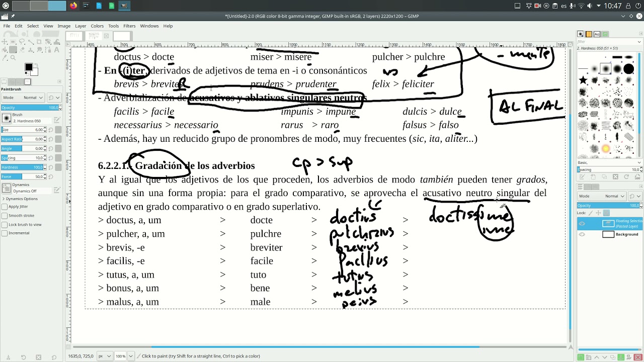Click delete brush icon in Brushes panel
Image resolution: width=644 pixels, height=362 pixels.
tap(615, 177)
